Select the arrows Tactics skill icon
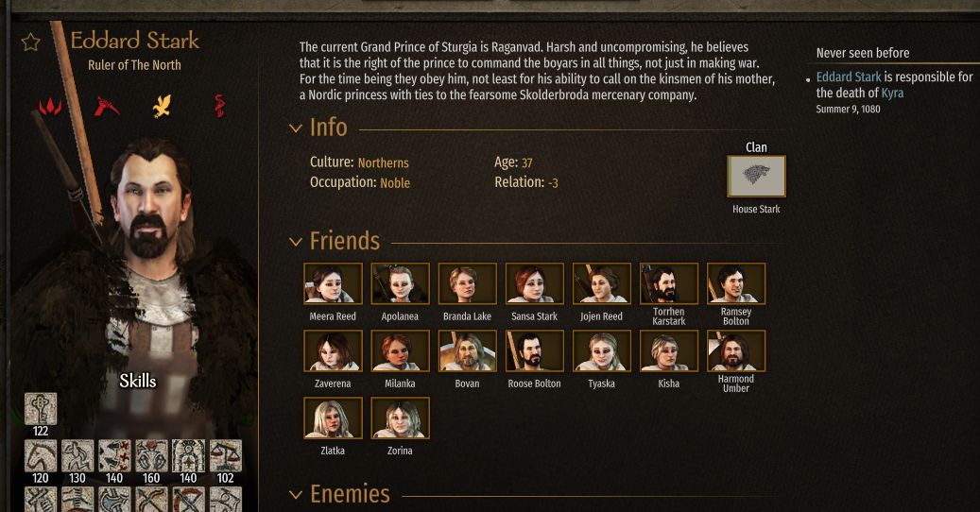Image resolution: width=980 pixels, height=512 pixels. [114, 456]
